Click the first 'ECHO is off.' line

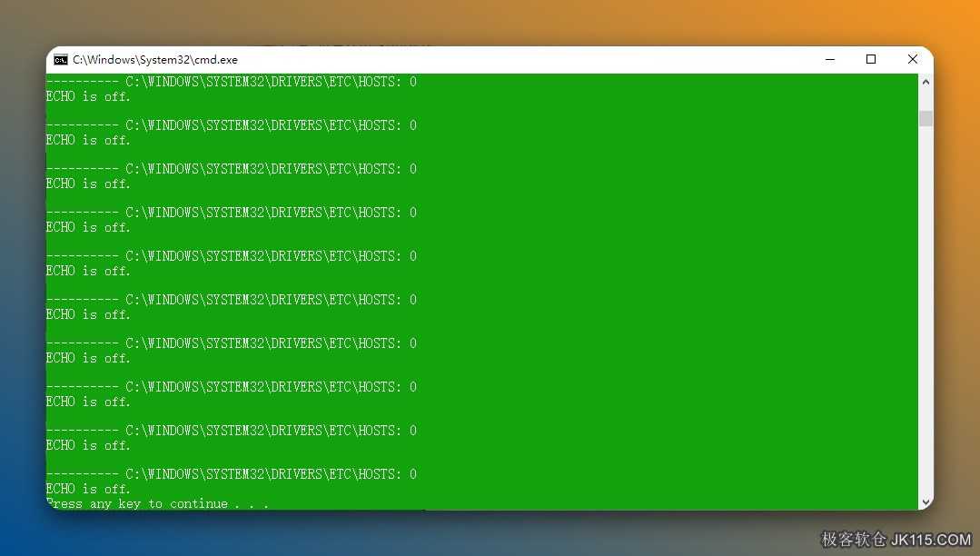pos(88,96)
